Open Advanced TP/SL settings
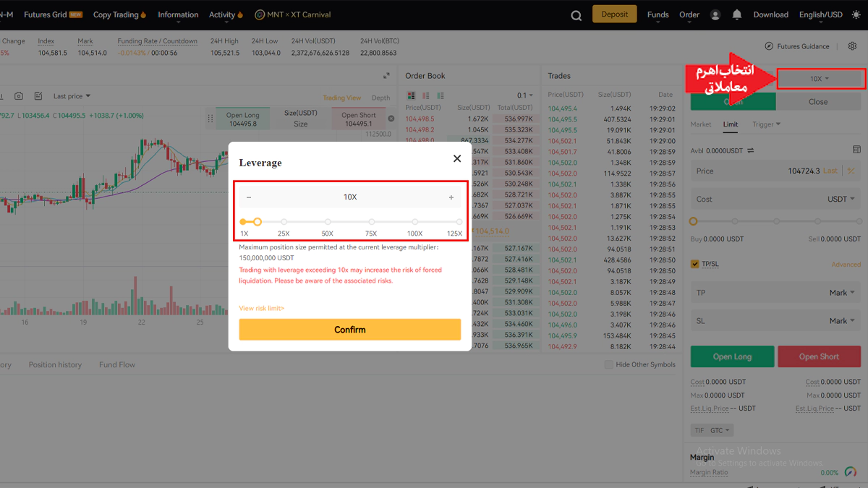The width and height of the screenshot is (868, 488). [x=846, y=265]
